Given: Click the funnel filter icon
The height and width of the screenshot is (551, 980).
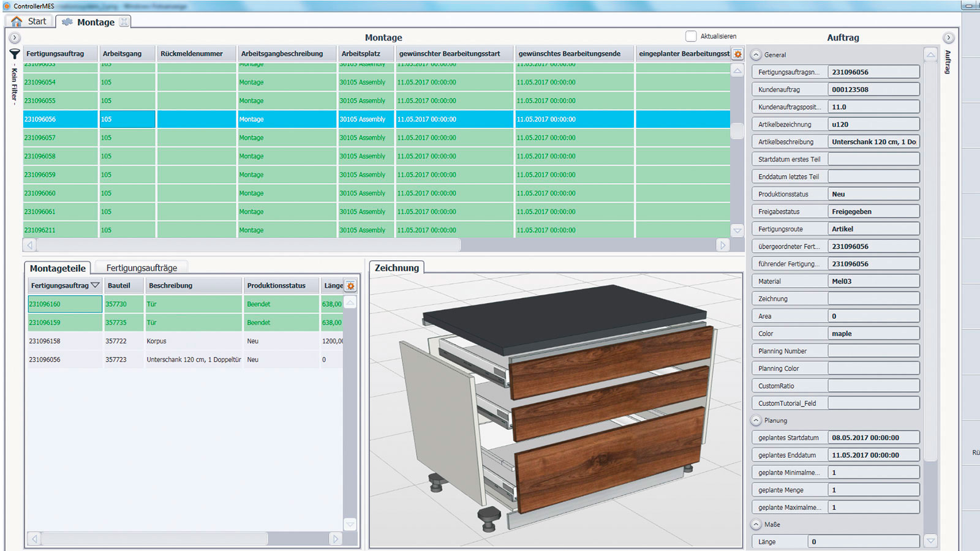Looking at the screenshot, I should coord(15,54).
